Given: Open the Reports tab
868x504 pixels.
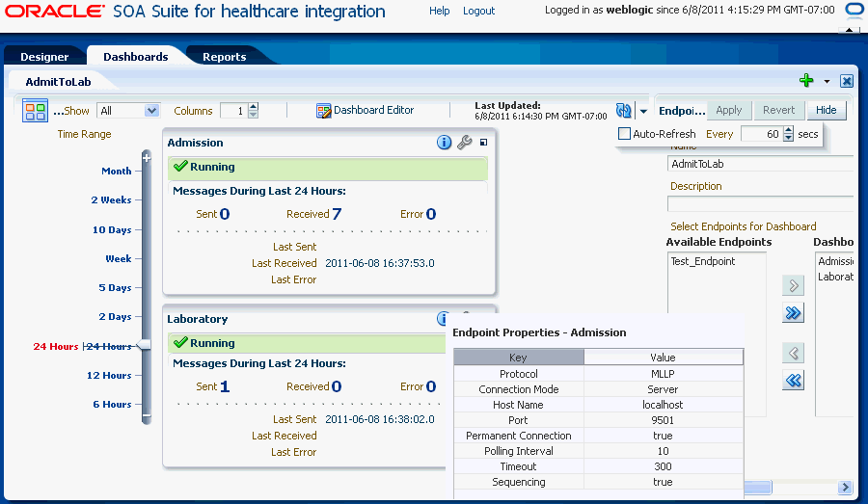Looking at the screenshot, I should 224,57.
